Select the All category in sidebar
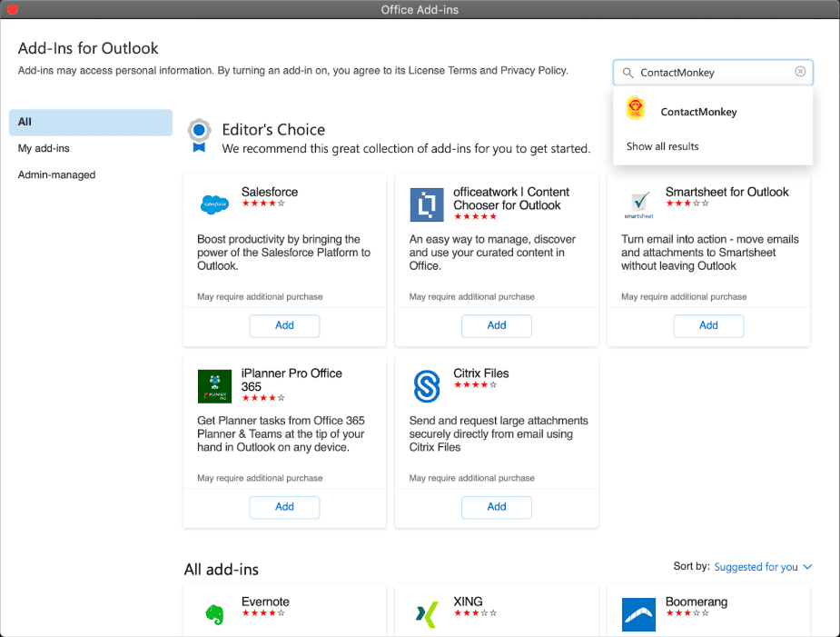 coord(91,122)
